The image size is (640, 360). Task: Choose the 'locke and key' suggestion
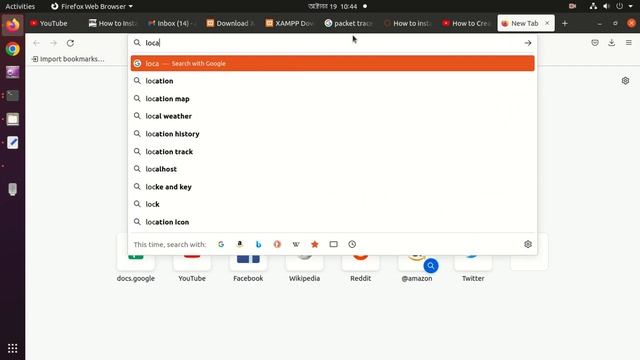[332, 187]
